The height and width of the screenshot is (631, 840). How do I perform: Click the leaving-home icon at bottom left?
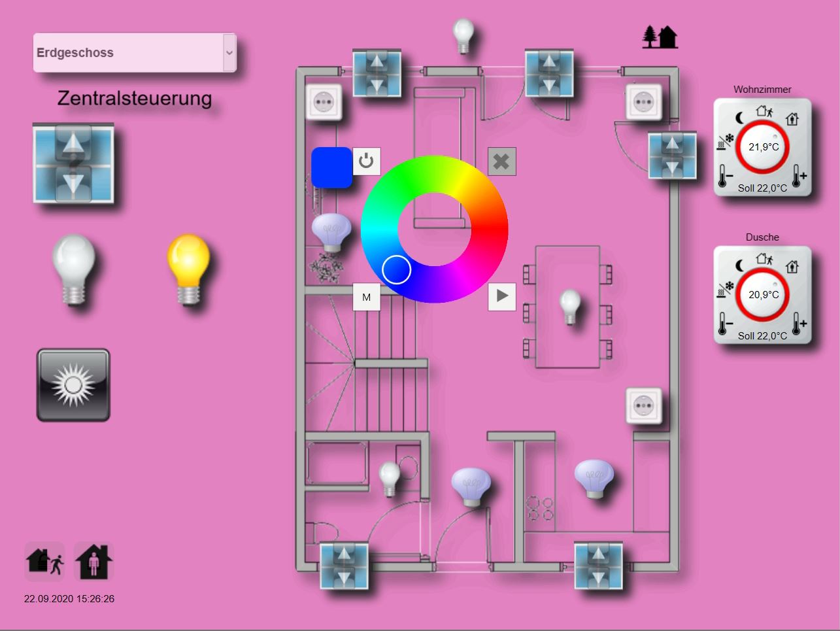point(44,561)
